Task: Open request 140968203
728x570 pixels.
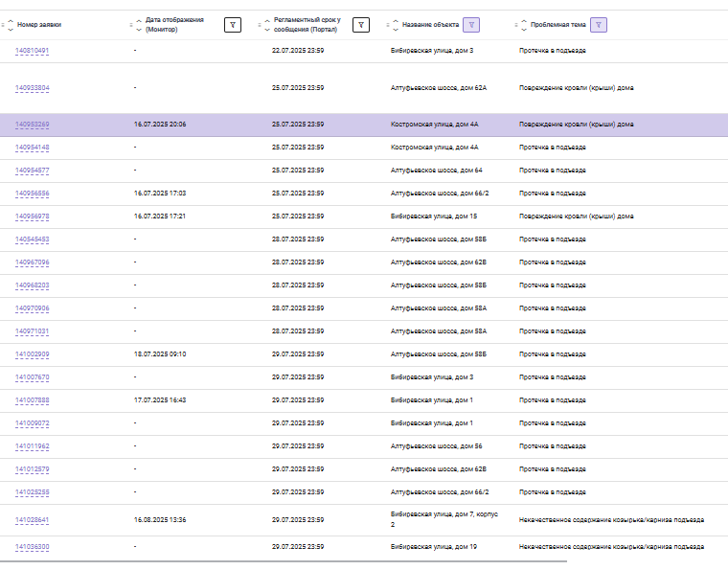Action: [x=32, y=285]
